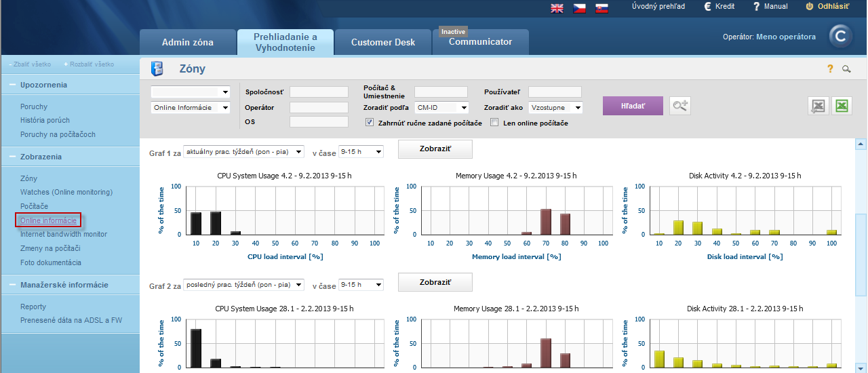Collapse the Upozornenia section
The image size is (868, 373).
pos(13,85)
